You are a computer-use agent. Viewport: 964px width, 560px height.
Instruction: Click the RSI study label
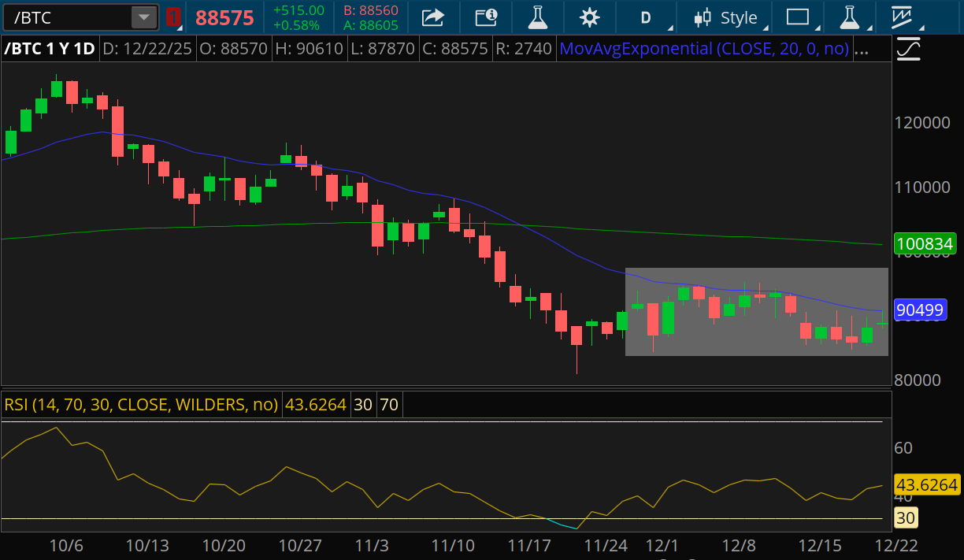coord(142,405)
